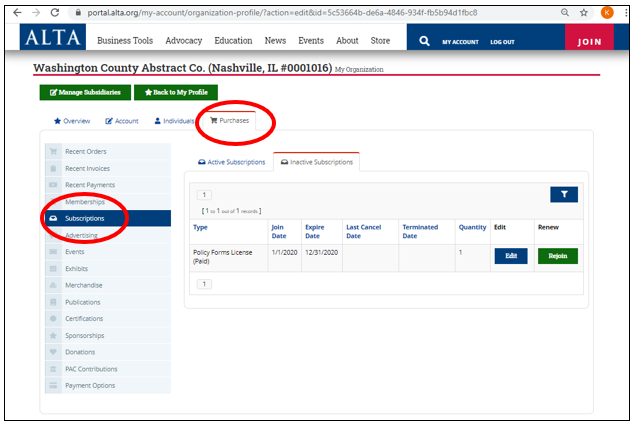634x427 pixels.
Task: Click the icon beside Publications
Action: coord(53,302)
